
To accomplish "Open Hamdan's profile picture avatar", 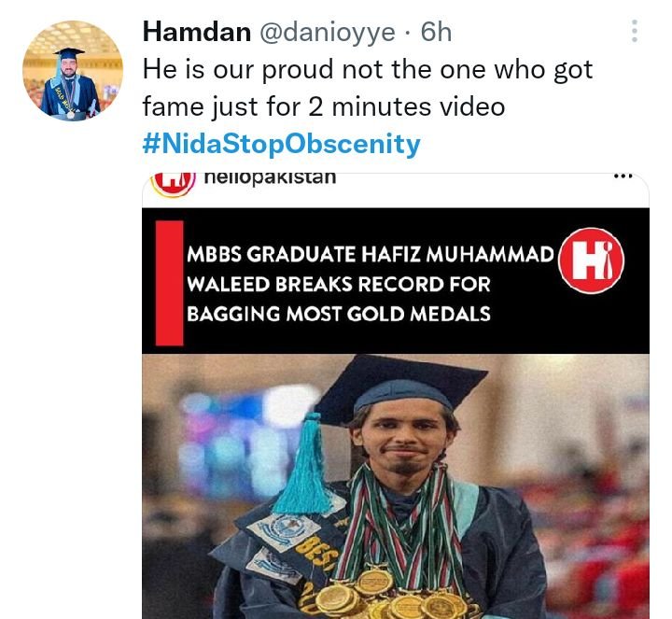I will [73, 71].
